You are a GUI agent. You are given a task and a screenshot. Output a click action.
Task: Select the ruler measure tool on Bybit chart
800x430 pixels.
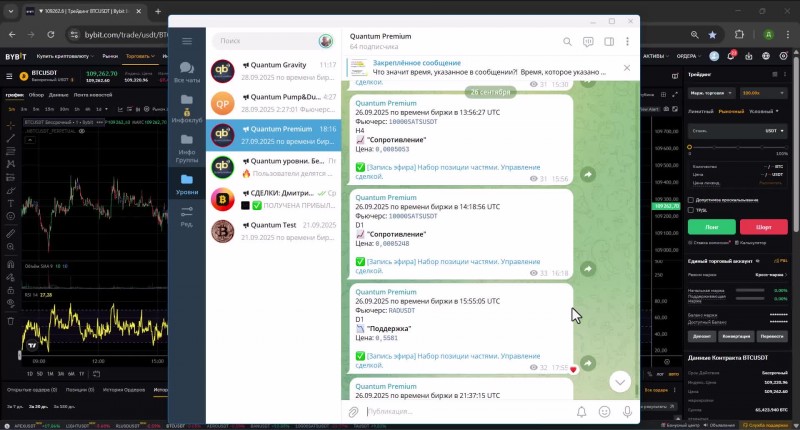coord(10,234)
